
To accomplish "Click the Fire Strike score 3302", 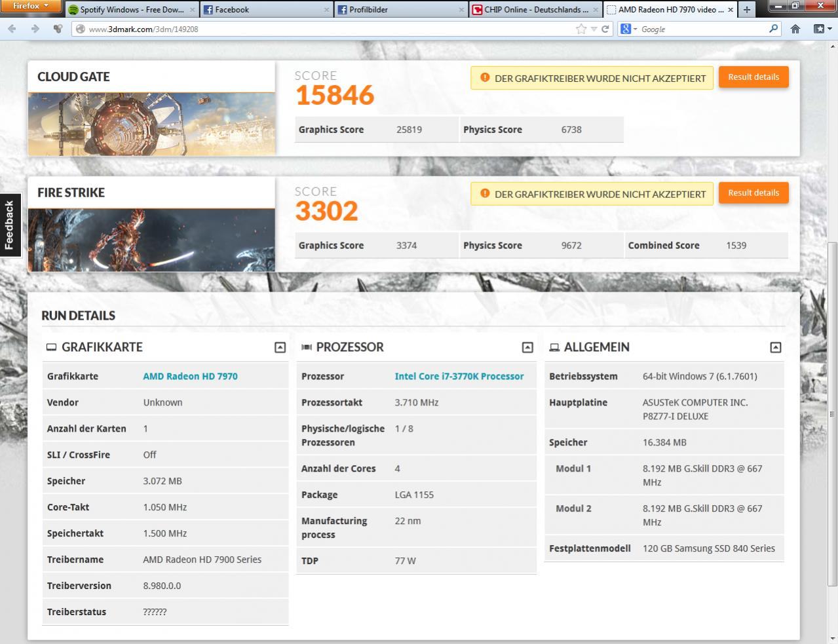I will [x=326, y=211].
